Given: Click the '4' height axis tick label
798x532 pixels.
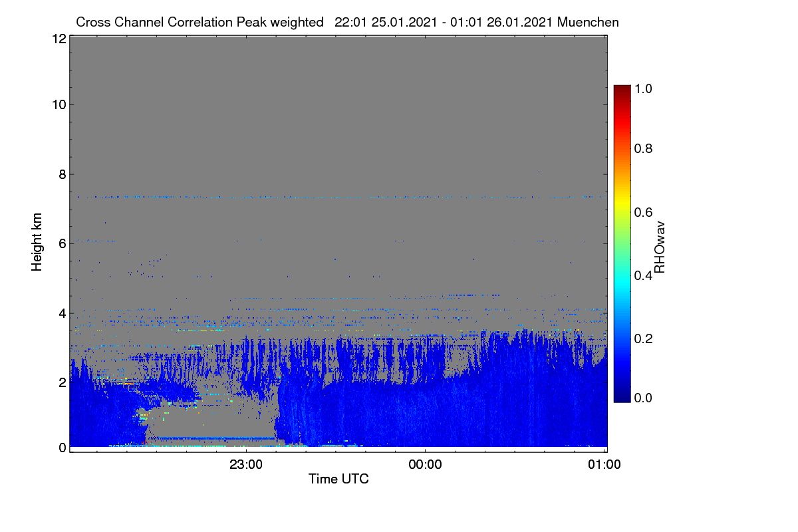Looking at the screenshot, I should click(x=62, y=313).
